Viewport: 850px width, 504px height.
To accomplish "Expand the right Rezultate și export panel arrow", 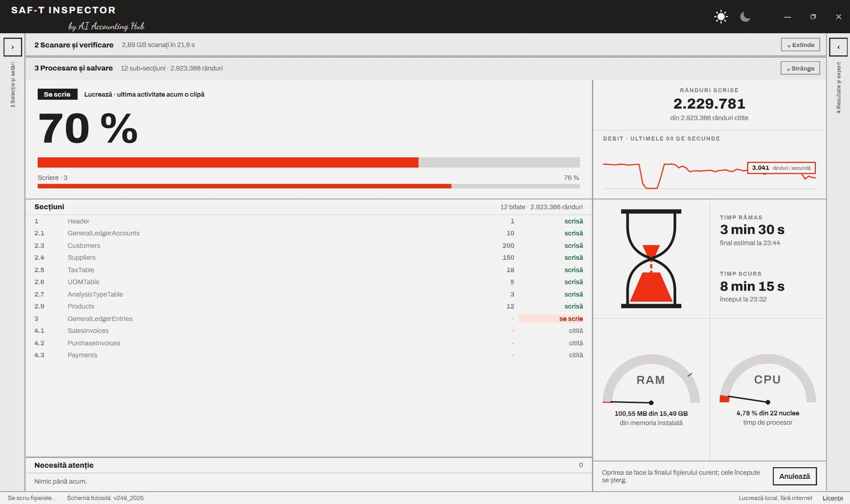I will click(x=838, y=47).
